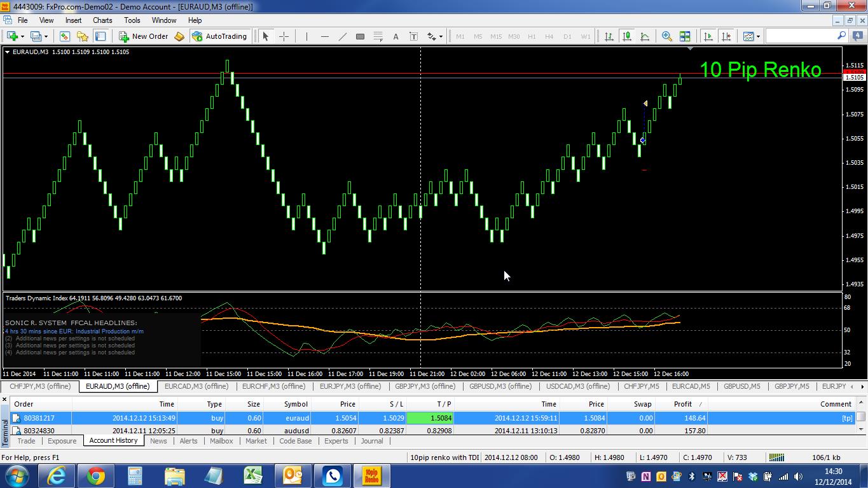Image resolution: width=868 pixels, height=488 pixels.
Task: Switch to CHFJPY,M3 (offline) chart tab
Action: tap(40, 386)
